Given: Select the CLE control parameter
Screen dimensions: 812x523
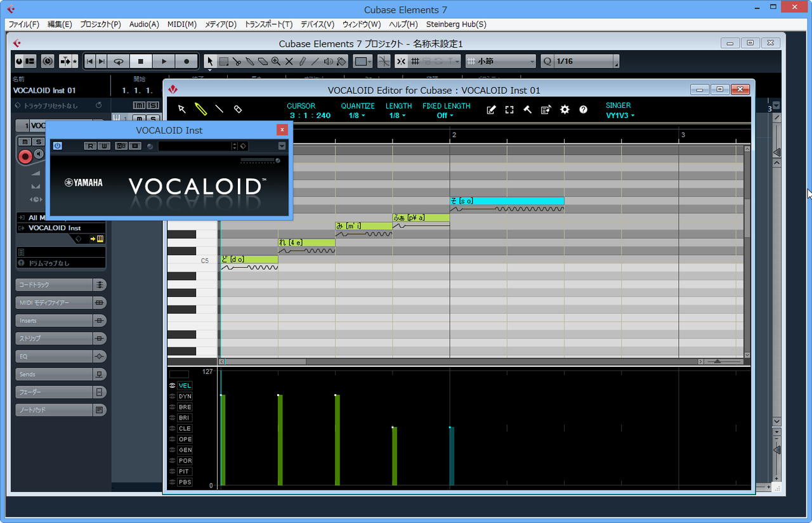Looking at the screenshot, I should point(185,428).
